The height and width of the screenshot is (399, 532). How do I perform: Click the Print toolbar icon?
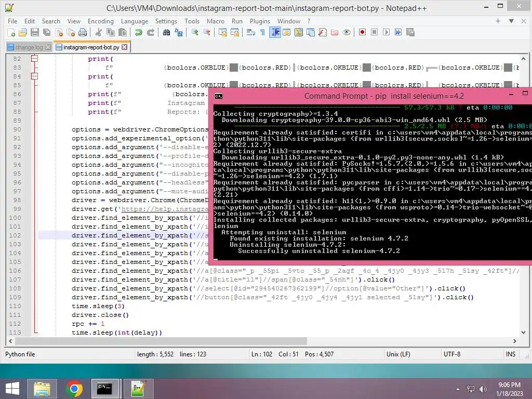coord(83,32)
